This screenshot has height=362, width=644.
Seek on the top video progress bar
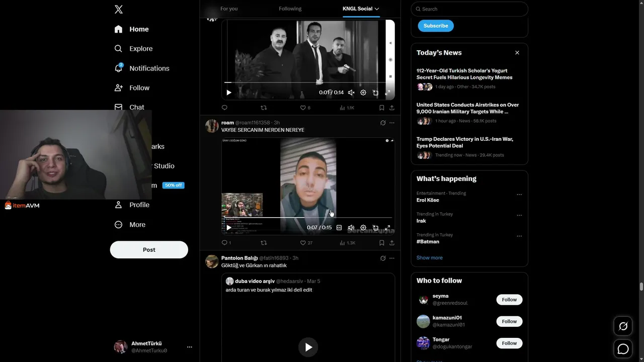pos(308,82)
